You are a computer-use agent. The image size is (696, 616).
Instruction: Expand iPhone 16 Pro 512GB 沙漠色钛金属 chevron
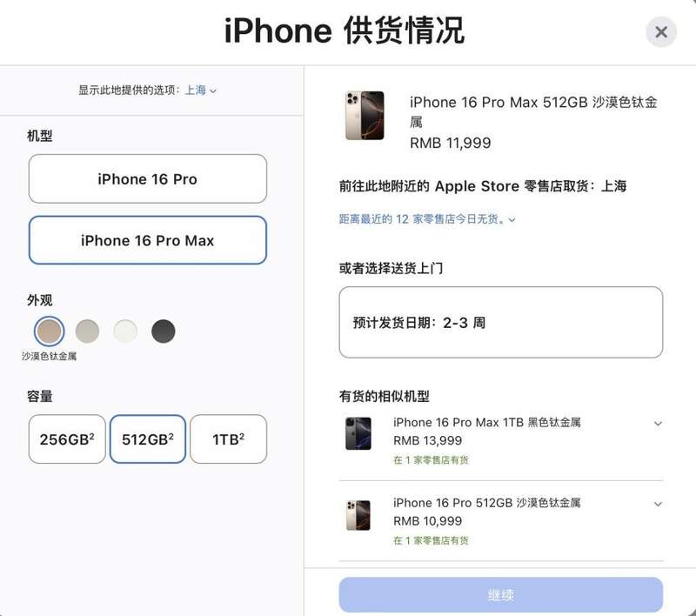(x=658, y=504)
